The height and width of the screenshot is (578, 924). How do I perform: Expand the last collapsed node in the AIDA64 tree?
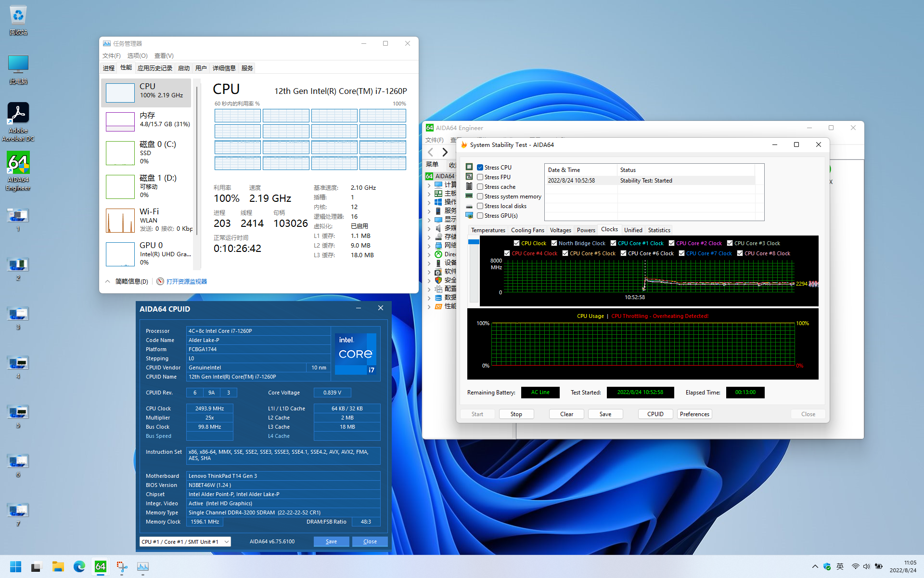(x=429, y=306)
